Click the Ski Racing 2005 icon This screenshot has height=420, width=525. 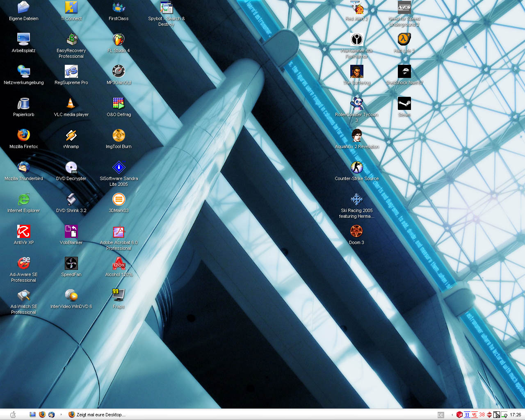pyautogui.click(x=357, y=199)
